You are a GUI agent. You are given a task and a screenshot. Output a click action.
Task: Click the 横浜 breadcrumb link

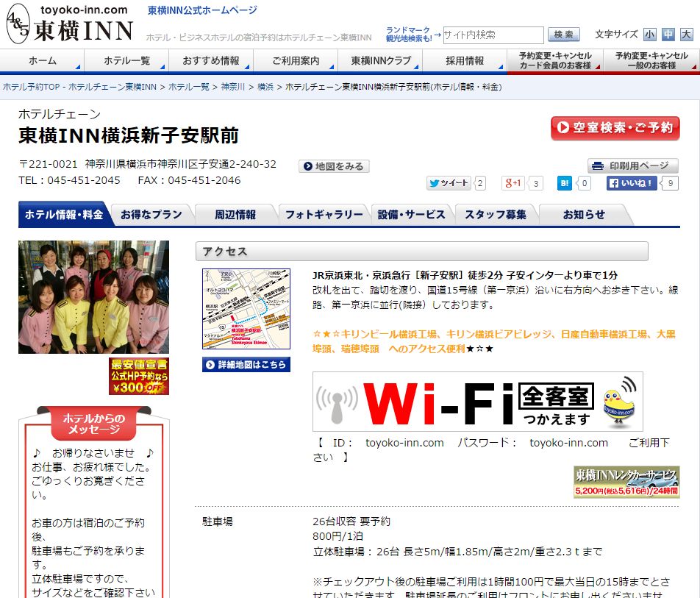pos(265,87)
